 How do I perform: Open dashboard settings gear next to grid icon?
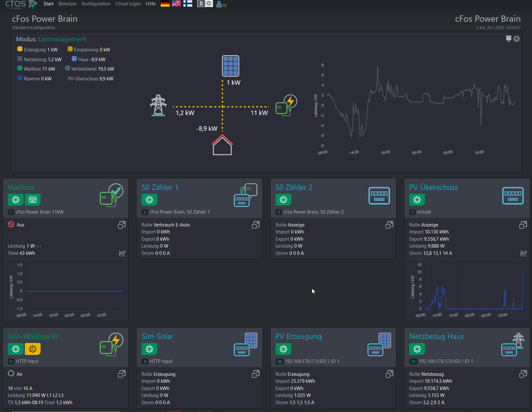[x=517, y=39]
